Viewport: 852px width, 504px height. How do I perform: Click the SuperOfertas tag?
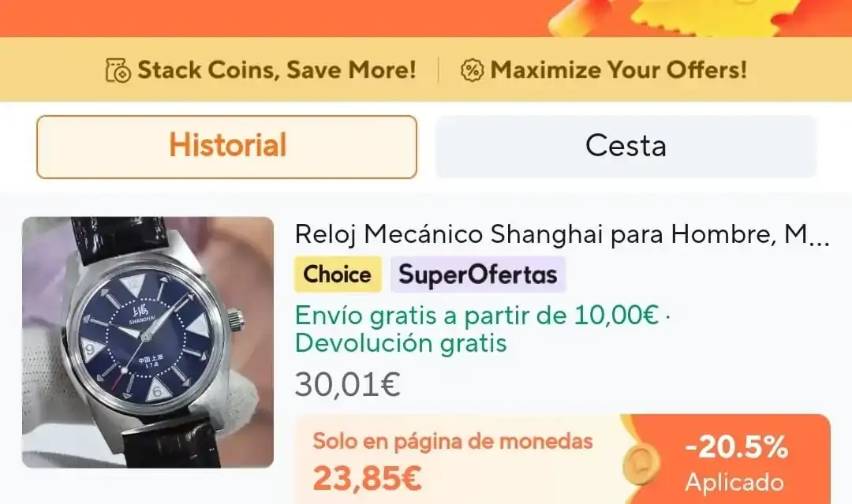tap(478, 274)
